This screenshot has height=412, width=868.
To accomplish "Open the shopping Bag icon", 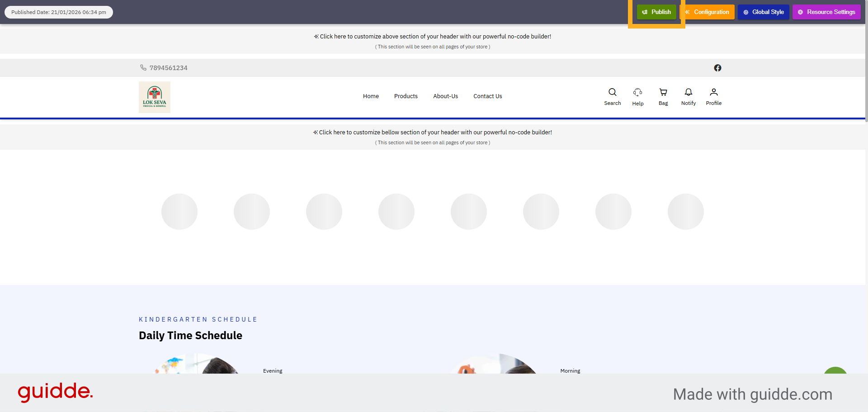I will pos(663,92).
